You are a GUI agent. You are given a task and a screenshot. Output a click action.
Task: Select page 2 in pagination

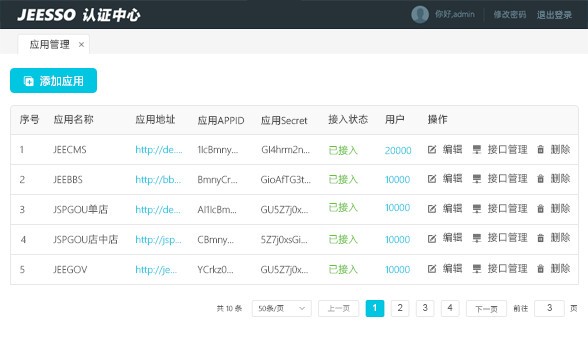click(x=400, y=308)
